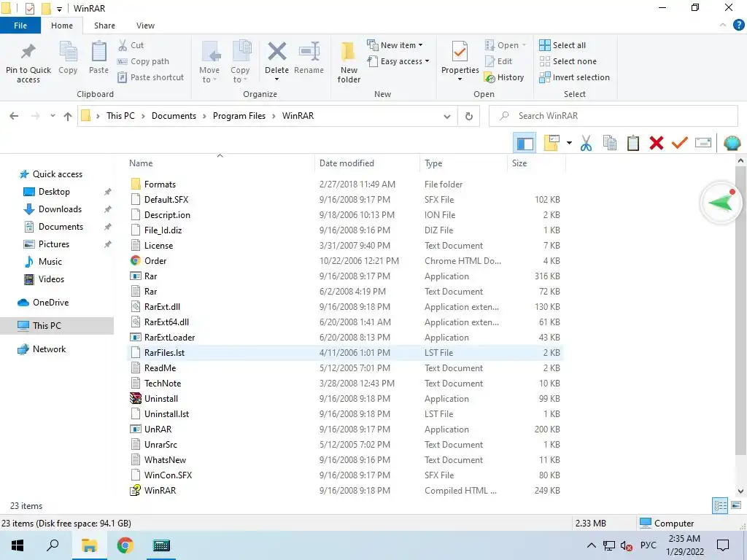Select Downloads in Quick access
This screenshot has width=747, height=560.
click(x=60, y=209)
